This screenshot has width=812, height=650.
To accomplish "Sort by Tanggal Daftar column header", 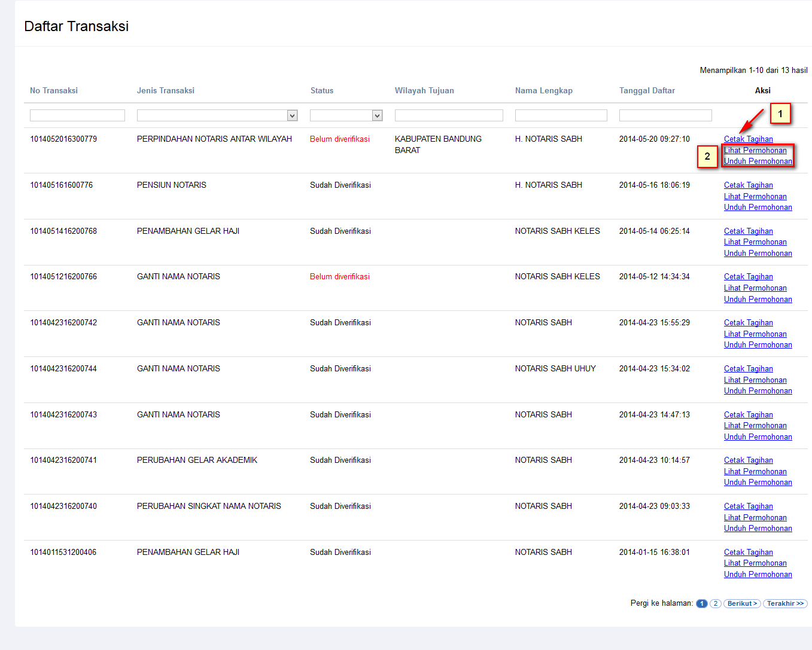I will click(647, 91).
